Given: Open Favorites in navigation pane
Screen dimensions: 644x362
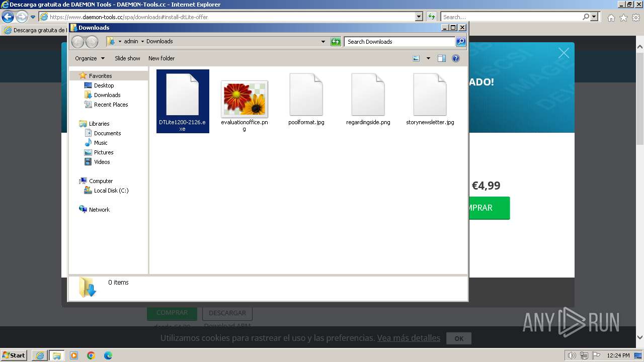Looking at the screenshot, I should pos(100,76).
